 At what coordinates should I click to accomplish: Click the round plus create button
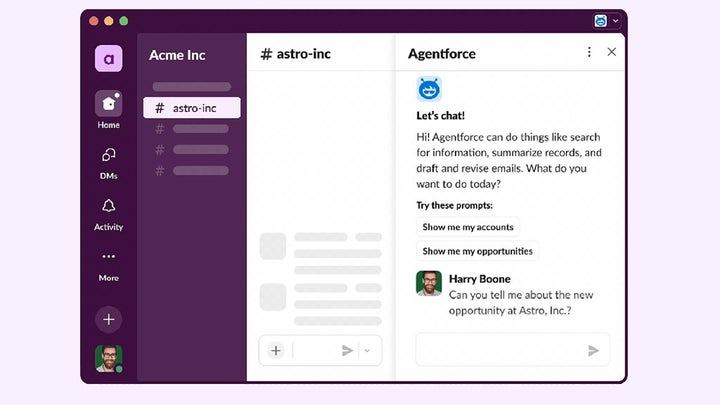click(x=108, y=319)
